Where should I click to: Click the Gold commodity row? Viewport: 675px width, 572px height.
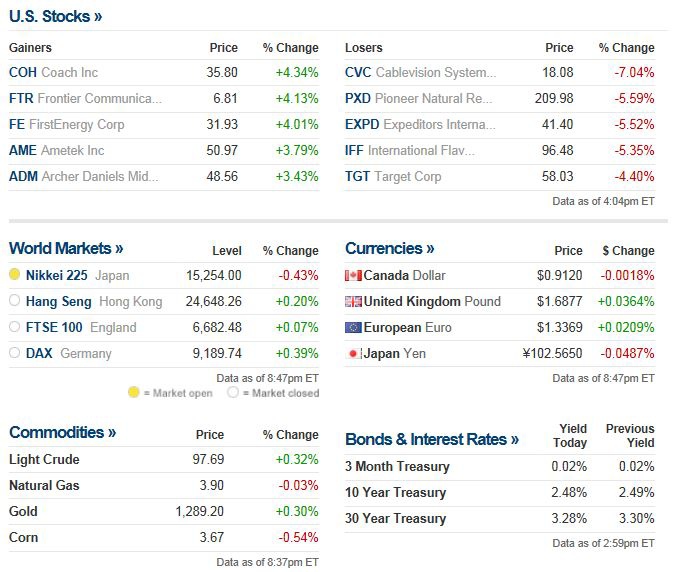24,511
